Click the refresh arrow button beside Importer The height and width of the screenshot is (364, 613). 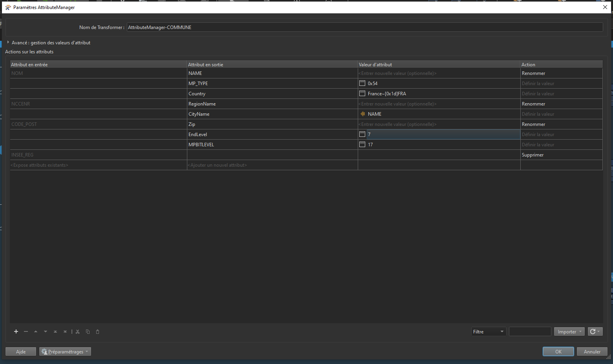[595, 331]
